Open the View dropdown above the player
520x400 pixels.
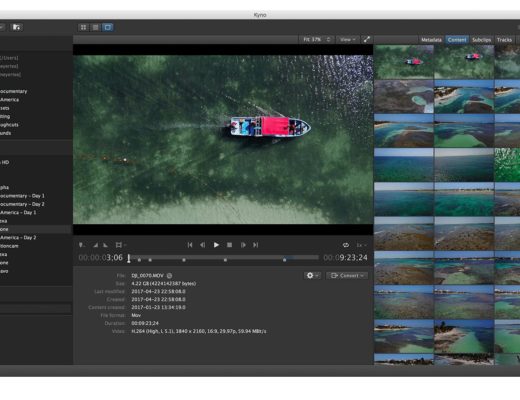click(347, 39)
